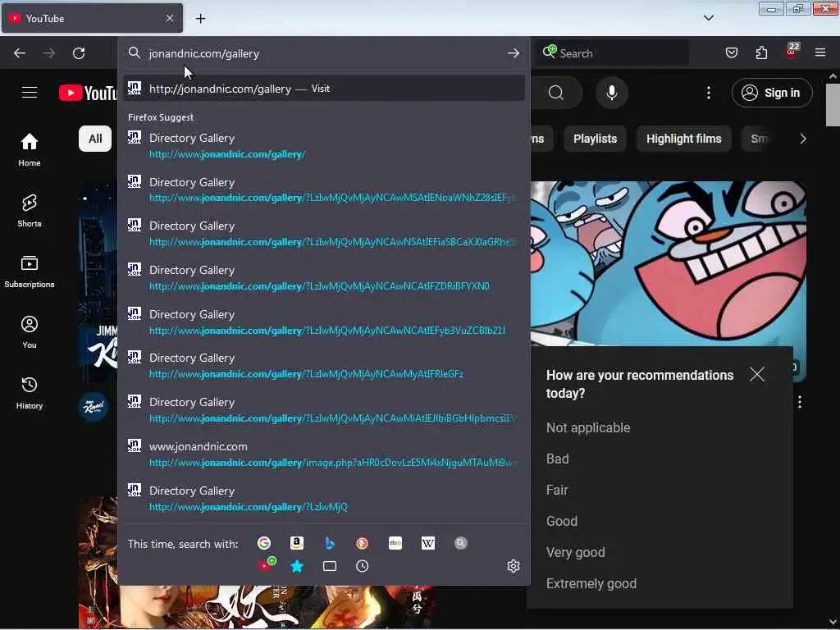
Task: Choose Fair survey answer
Action: 557,490
